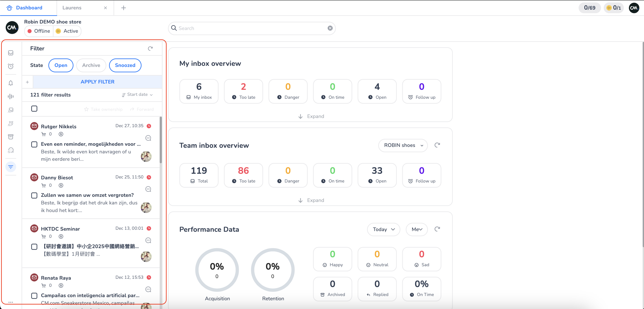This screenshot has height=309, width=644.
Task: Click the conversation list scrollbar
Action: [x=161, y=140]
